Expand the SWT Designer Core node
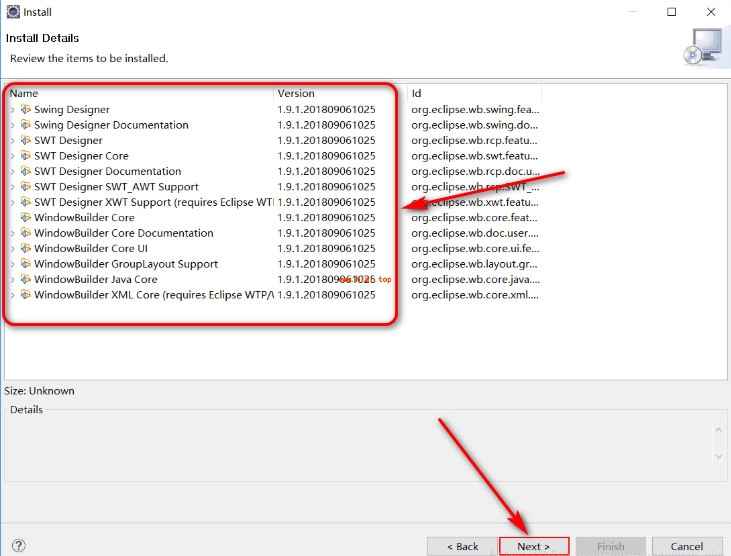Viewport: 731px width, 556px height. pos(13,156)
